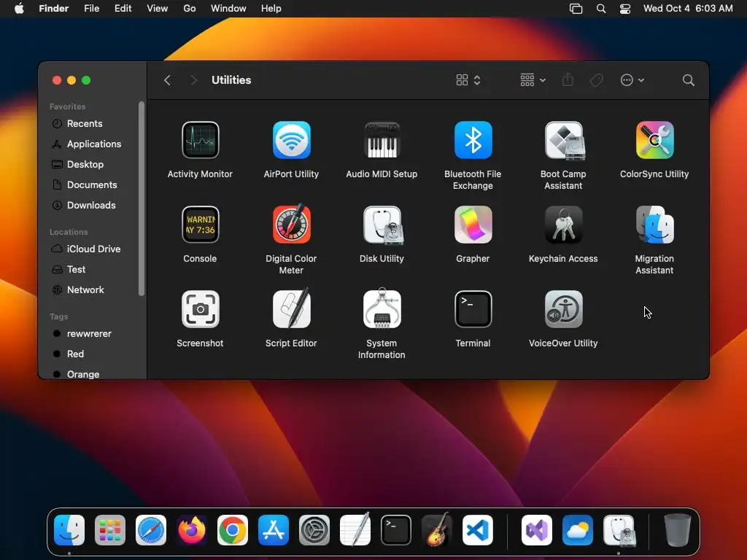Open TextEdit from the Dock
Screen dimensions: 747x560
point(355,529)
